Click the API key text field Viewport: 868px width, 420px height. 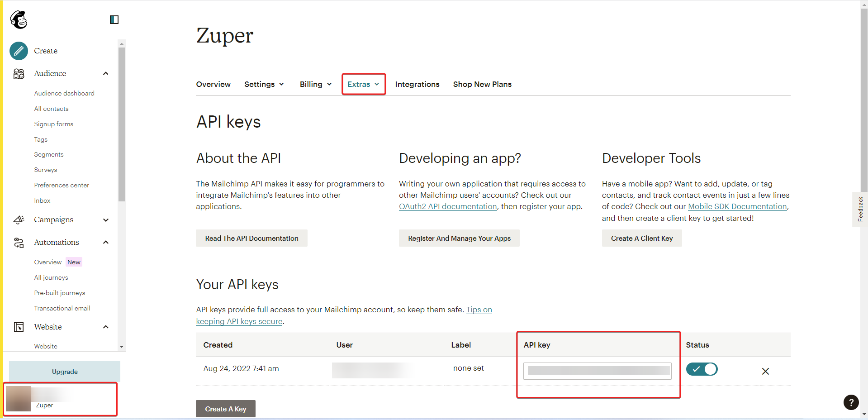597,371
